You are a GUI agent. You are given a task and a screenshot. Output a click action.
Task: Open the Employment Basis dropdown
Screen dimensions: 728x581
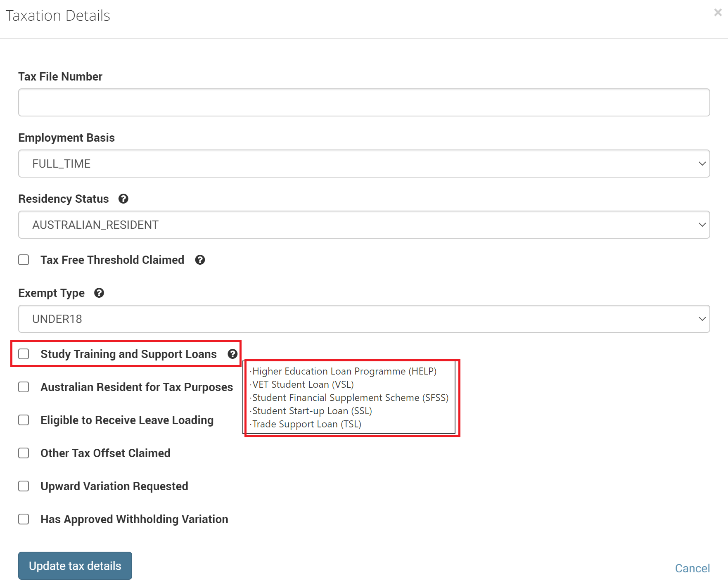(x=364, y=164)
